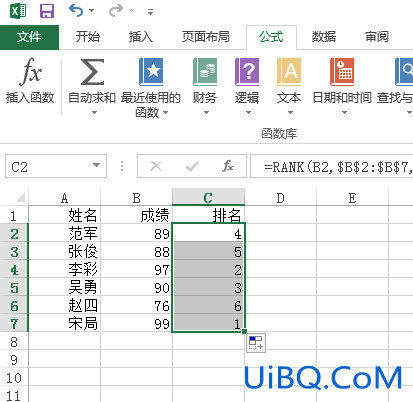
Task: Switch to the 页面布局 tab
Action: (206, 37)
